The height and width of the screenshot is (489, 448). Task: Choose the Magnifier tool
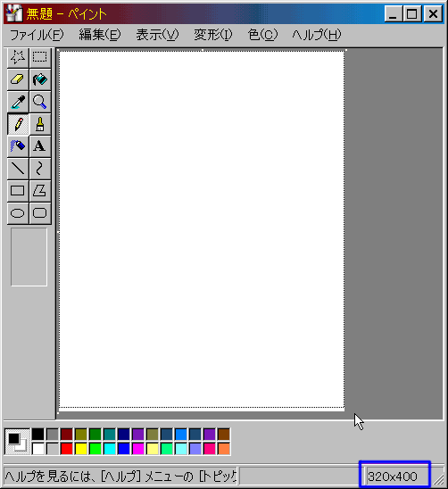tap(40, 102)
